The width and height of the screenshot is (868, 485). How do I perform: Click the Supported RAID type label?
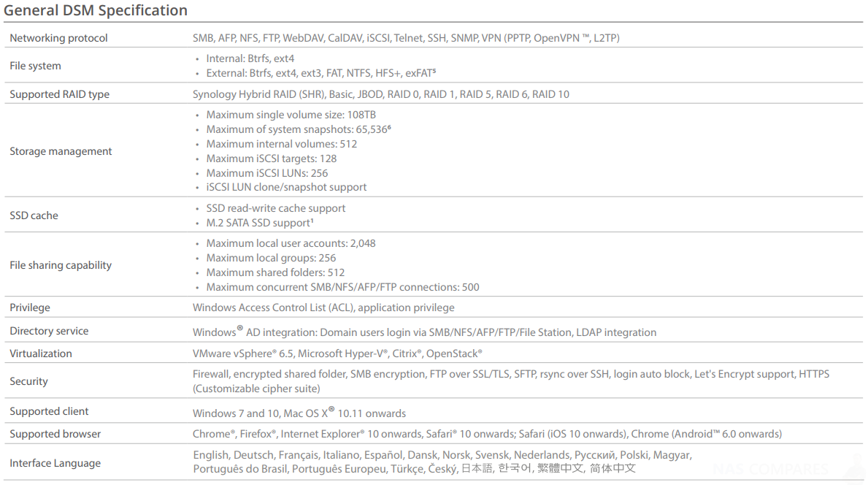59,94
